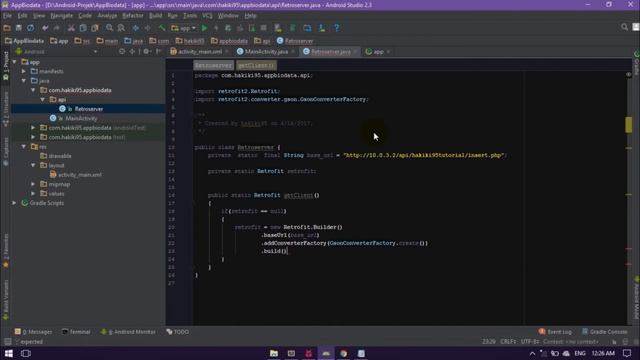
Task: Open the run configuration app dropdown
Action: [x=184, y=28]
